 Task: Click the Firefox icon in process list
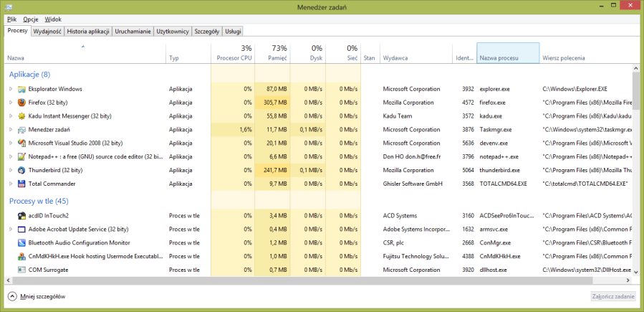point(21,103)
